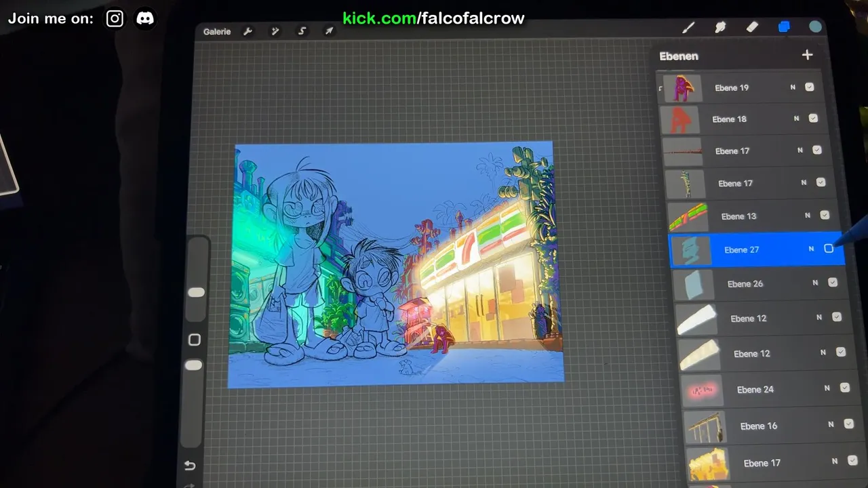The width and height of the screenshot is (868, 488).
Task: Open blend mode N for Ebene 13
Action: (808, 216)
